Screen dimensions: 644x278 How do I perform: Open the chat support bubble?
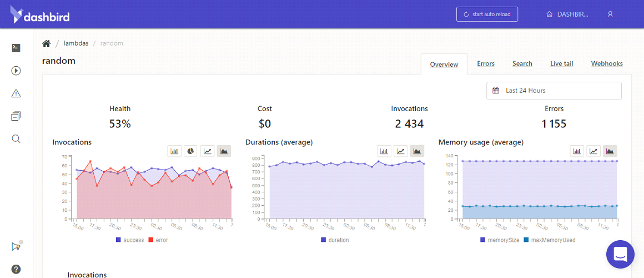click(x=620, y=255)
